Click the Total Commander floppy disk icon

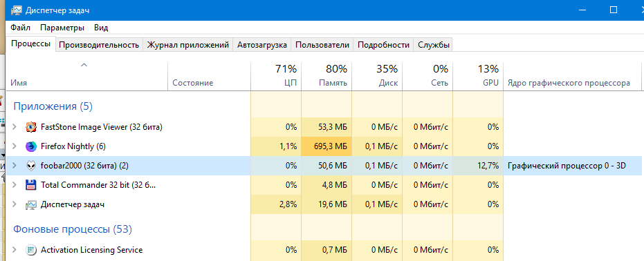tap(31, 185)
